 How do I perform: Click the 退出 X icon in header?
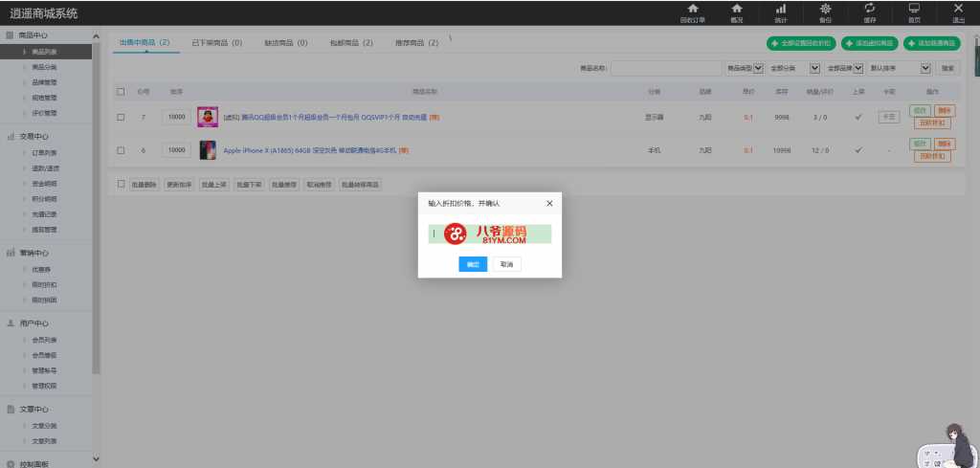[x=958, y=9]
